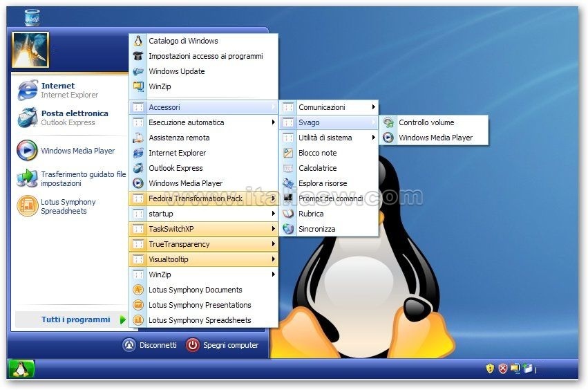Viewport: 588px width, 390px height.
Task: Click the Trasferimento guidato file e impostazioni icon
Action: 27,178
